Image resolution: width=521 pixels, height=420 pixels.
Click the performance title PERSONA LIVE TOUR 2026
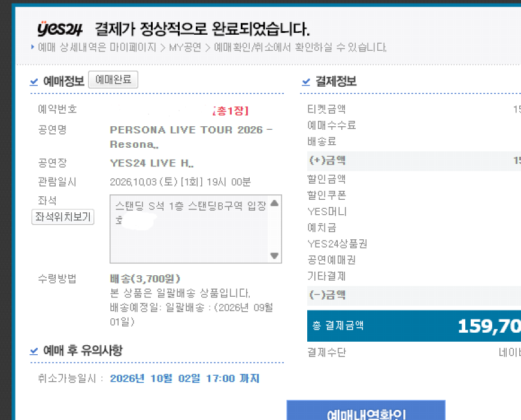click(191, 137)
